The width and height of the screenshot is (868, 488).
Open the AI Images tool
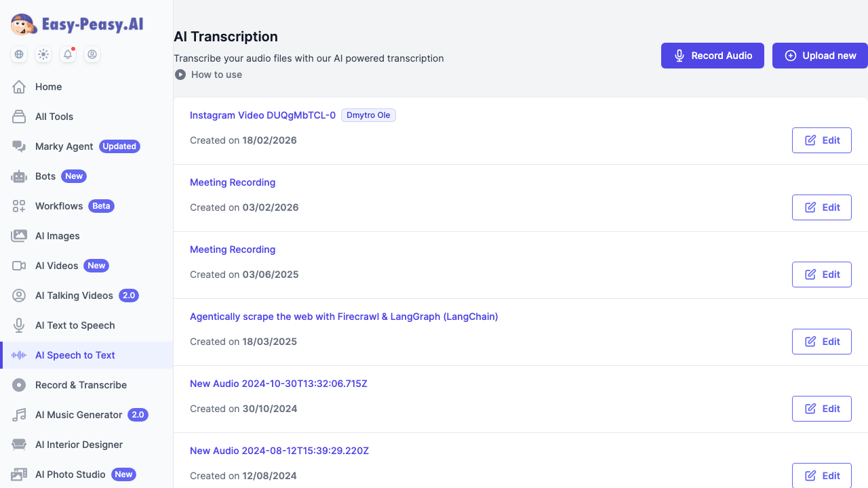click(58, 236)
